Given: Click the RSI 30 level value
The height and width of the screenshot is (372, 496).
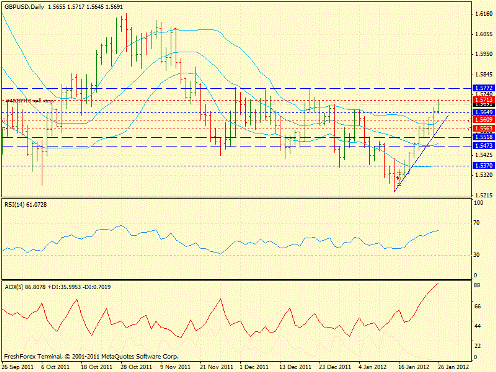Looking at the screenshot, I should (477, 255).
